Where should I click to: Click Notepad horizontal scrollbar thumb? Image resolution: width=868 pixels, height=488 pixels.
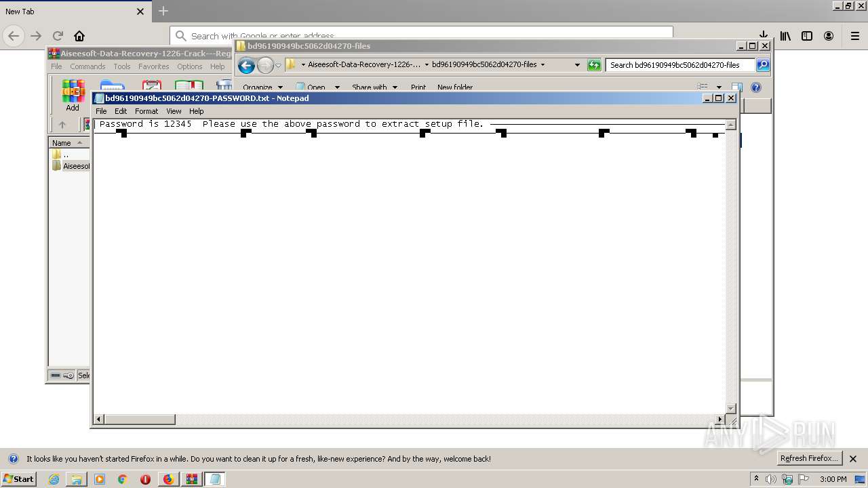pyautogui.click(x=140, y=420)
